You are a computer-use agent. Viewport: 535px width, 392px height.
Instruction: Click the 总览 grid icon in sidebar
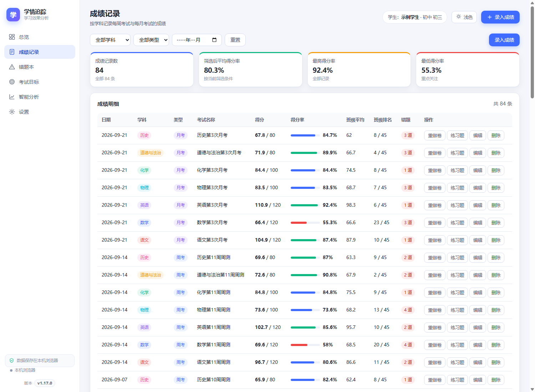(12, 37)
